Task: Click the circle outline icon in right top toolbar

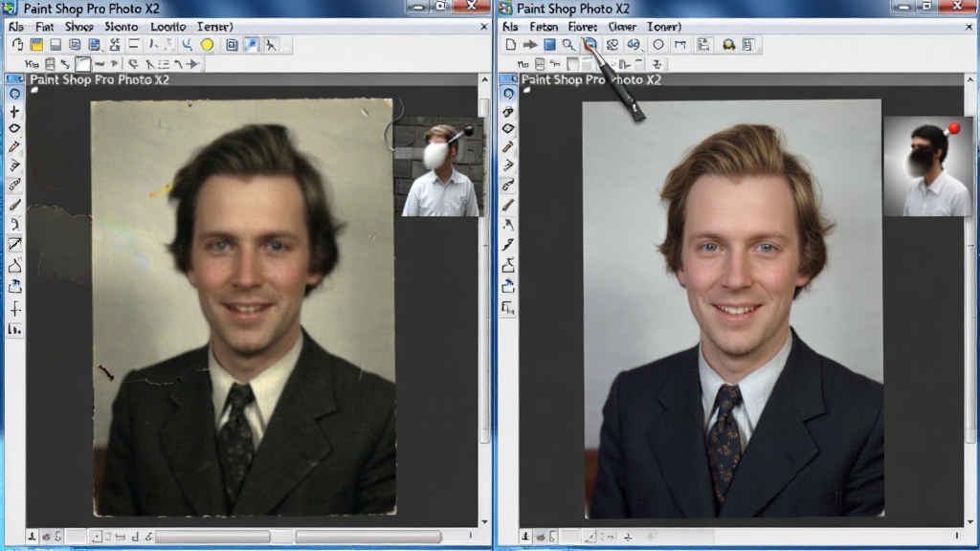Action: point(658,45)
